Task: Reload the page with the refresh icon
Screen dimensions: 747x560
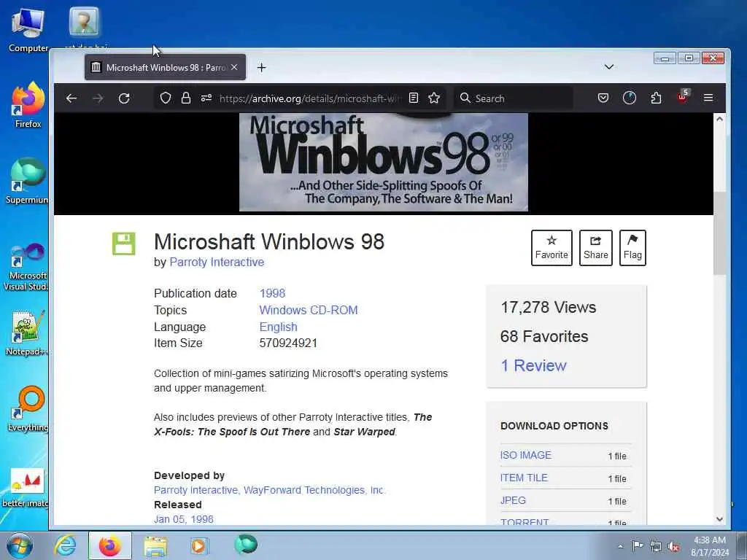Action: point(124,98)
